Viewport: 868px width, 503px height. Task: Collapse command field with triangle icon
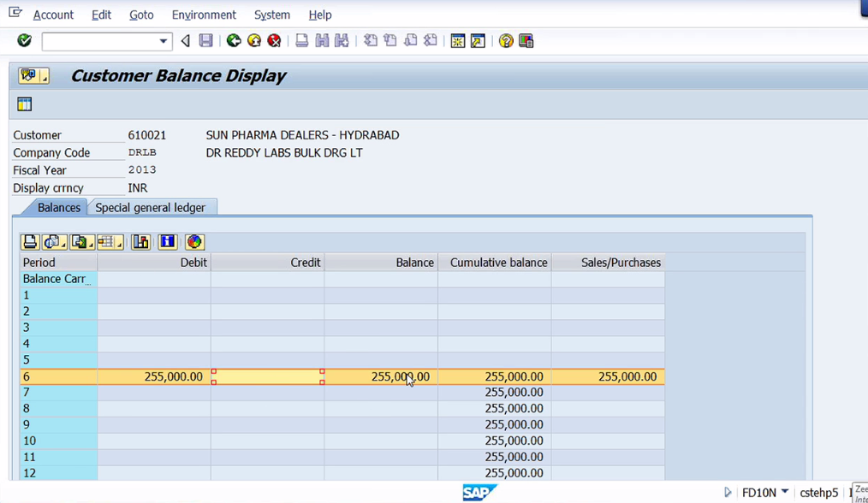186,41
